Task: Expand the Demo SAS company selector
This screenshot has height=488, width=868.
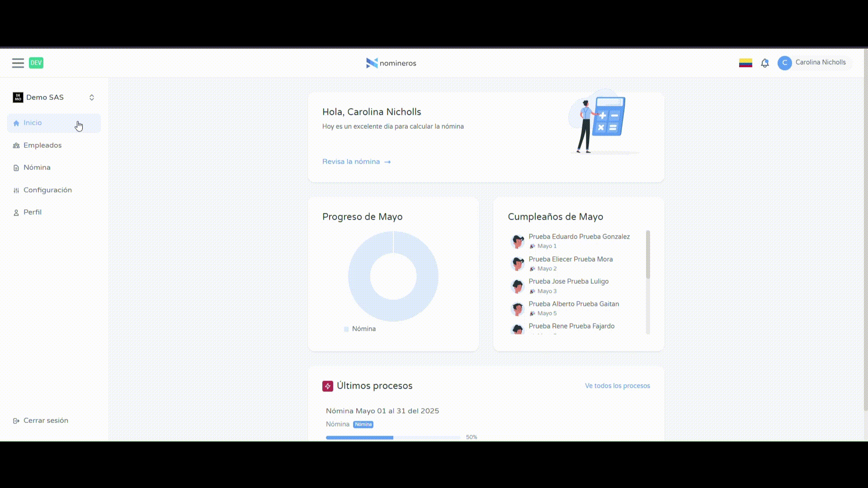Action: pyautogui.click(x=92, y=98)
